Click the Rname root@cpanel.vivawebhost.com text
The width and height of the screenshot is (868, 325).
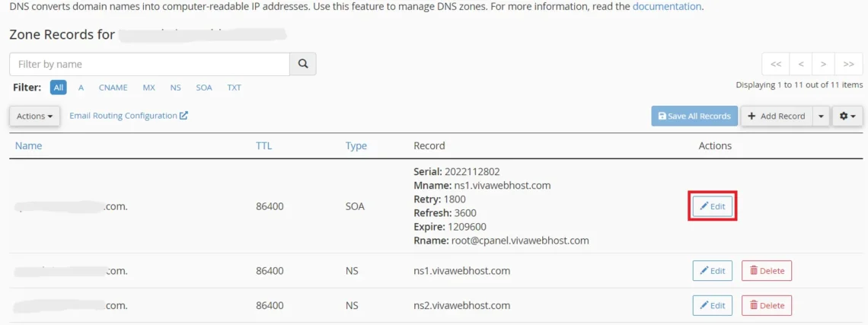click(x=501, y=241)
